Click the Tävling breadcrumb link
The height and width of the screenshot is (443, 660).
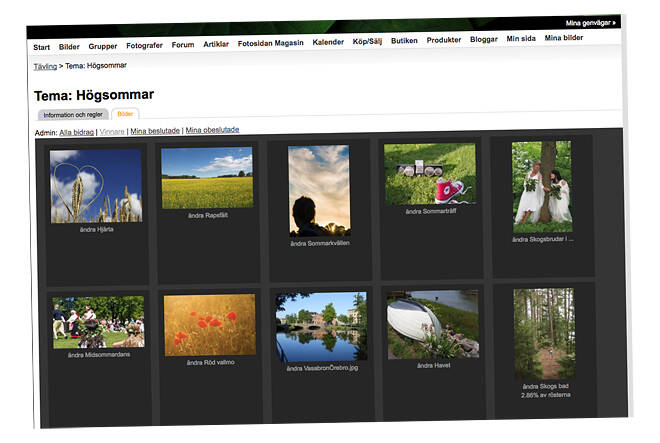tap(44, 66)
